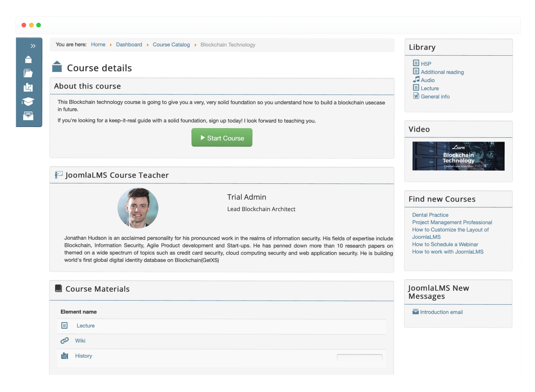The height and width of the screenshot is (392, 535).
Task: Click the Video panel heading
Action: [x=419, y=129]
